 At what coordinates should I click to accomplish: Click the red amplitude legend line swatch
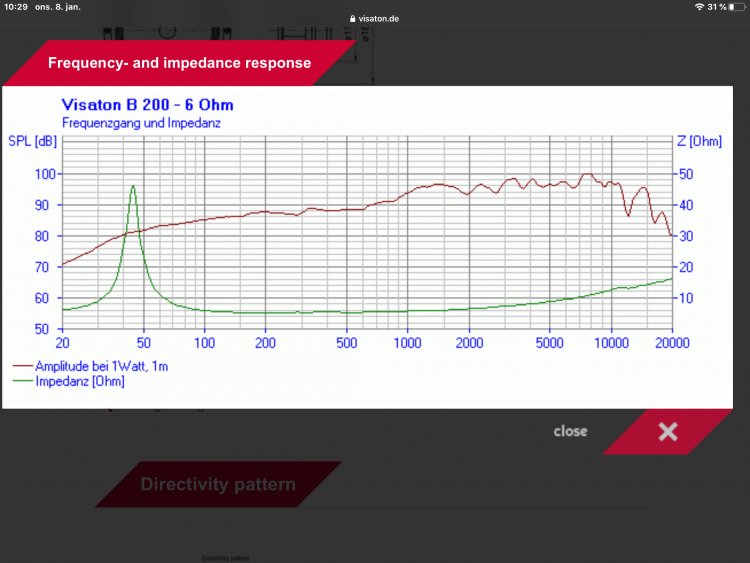[22, 366]
